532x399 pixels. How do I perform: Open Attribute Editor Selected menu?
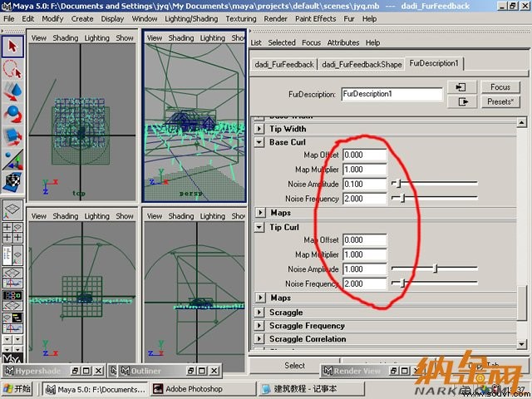coord(282,42)
